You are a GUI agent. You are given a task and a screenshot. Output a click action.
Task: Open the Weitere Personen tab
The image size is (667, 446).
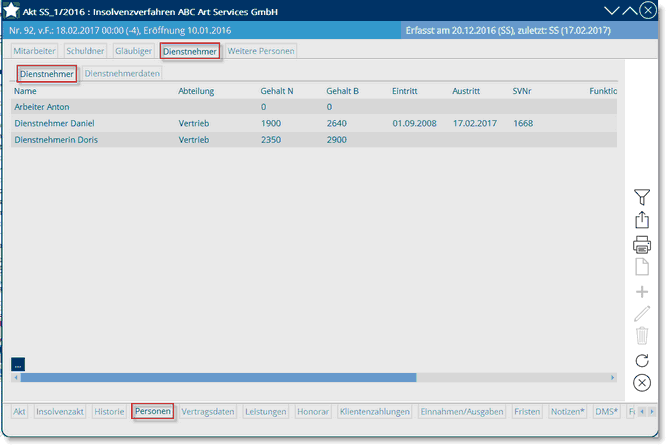261,51
